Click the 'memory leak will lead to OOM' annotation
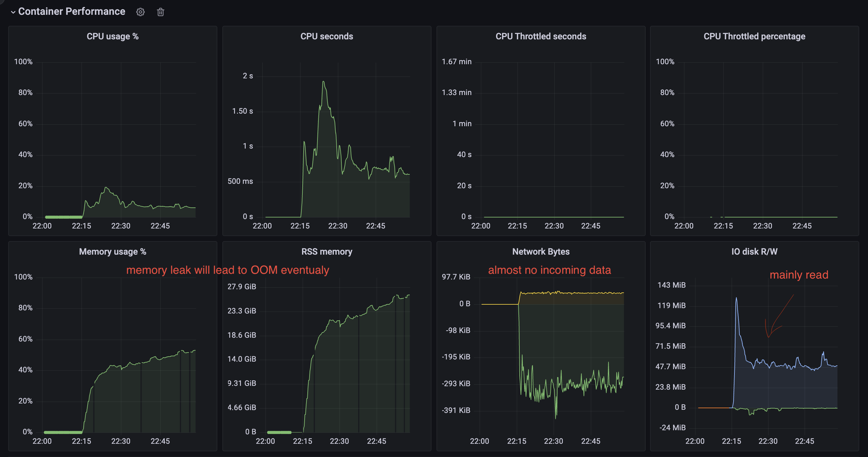Screen dimensions: 868x457 pos(227,270)
